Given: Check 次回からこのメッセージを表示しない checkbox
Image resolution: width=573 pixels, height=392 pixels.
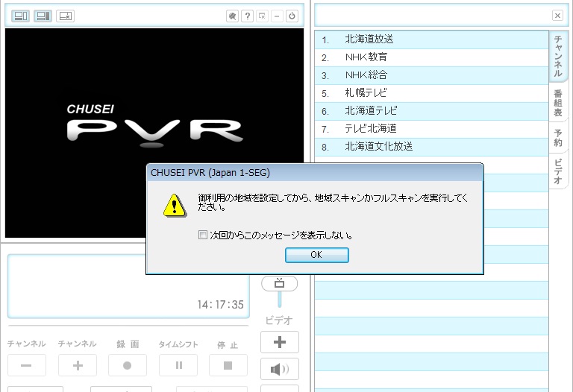Looking at the screenshot, I should 202,235.
